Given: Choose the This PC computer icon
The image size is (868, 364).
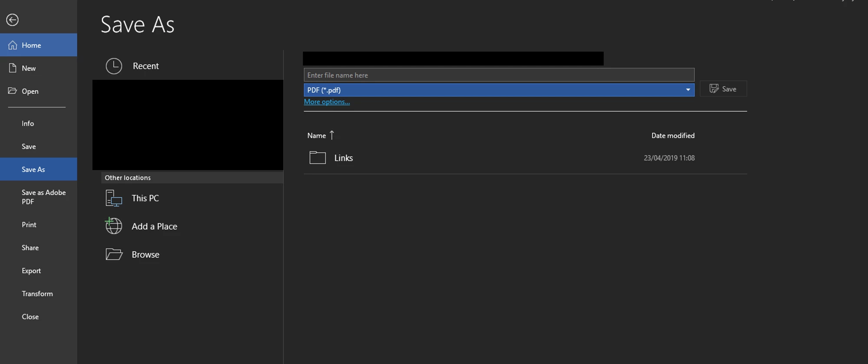Looking at the screenshot, I should (x=114, y=198).
